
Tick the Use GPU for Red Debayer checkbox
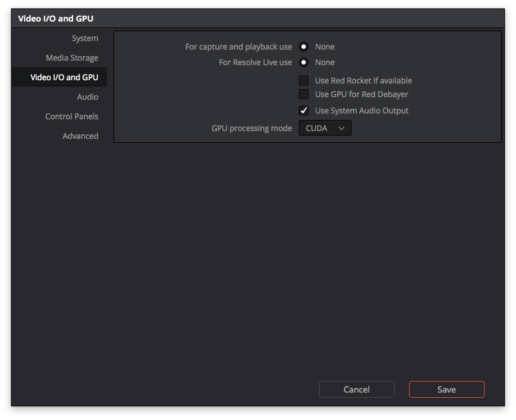coord(304,95)
